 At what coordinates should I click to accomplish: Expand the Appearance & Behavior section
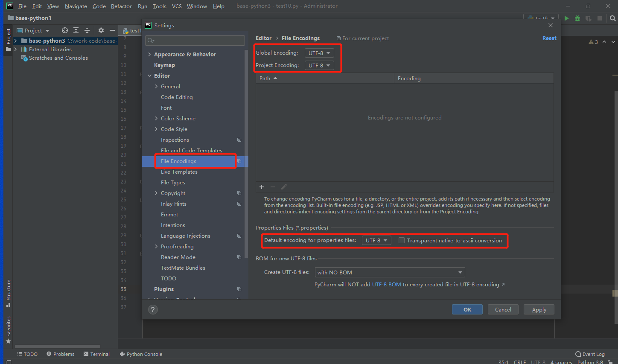coord(149,54)
